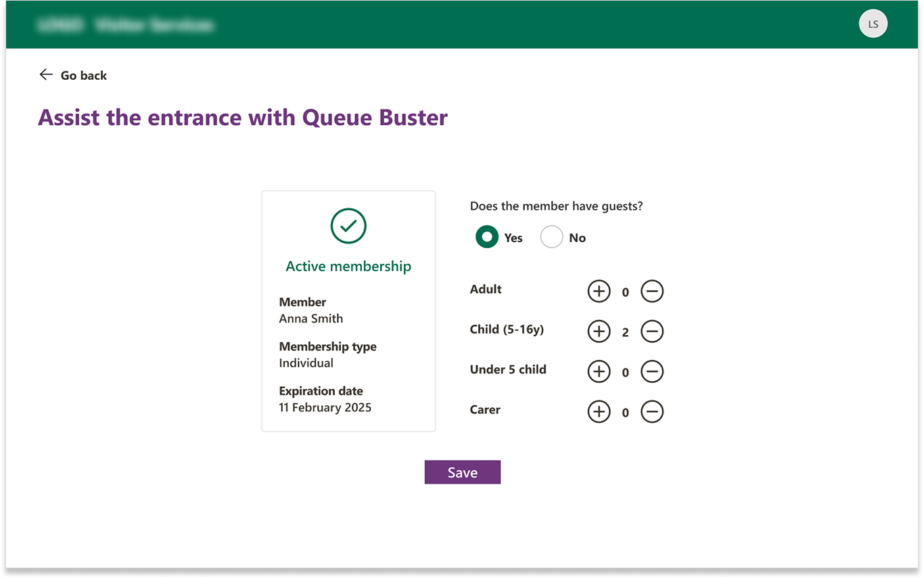The height and width of the screenshot is (579, 924).
Task: Save the guest entries
Action: coord(463,472)
